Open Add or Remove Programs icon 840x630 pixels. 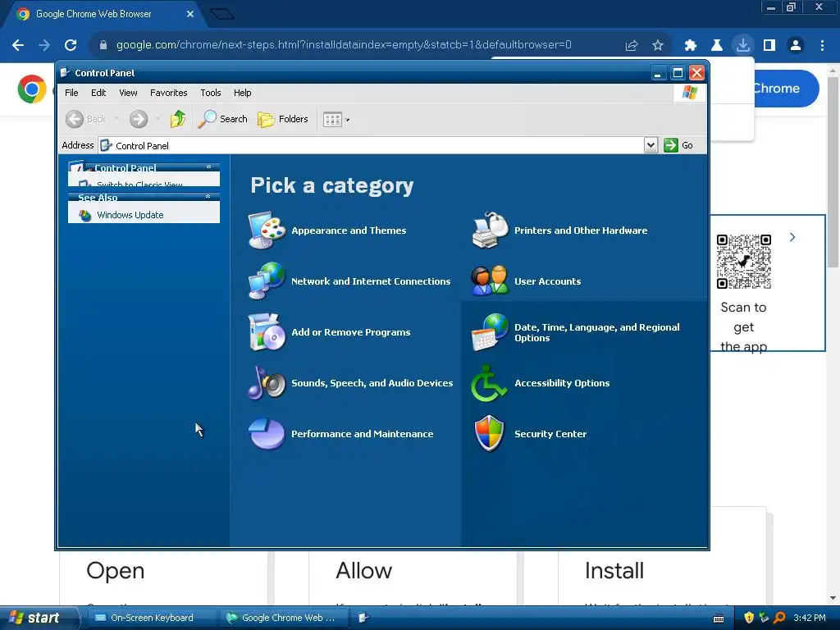coord(267,332)
